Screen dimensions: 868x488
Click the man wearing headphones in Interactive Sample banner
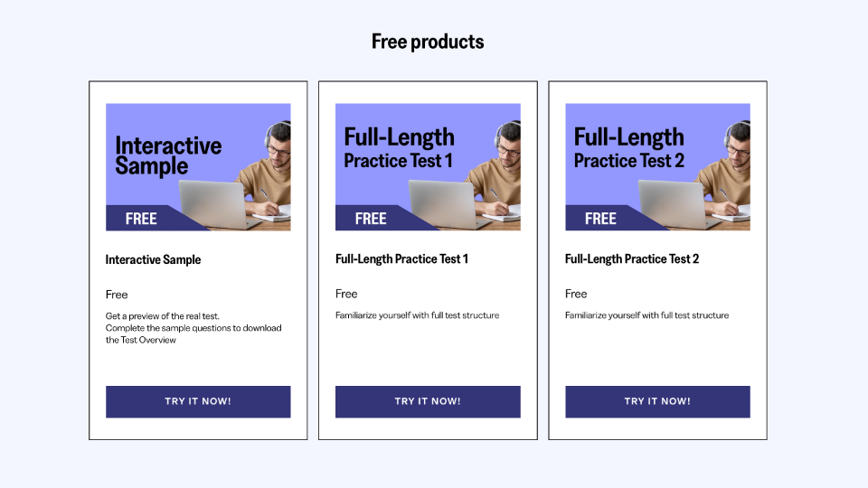click(271, 167)
